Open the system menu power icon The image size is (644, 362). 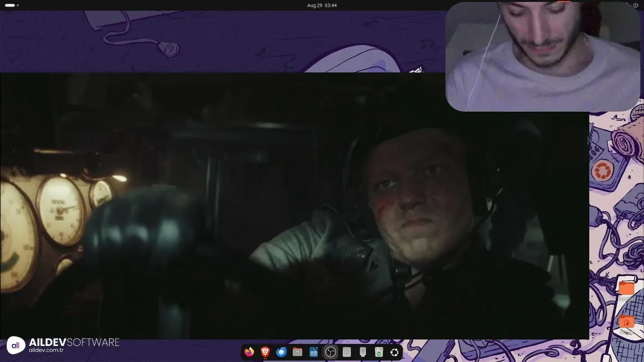coord(636,5)
